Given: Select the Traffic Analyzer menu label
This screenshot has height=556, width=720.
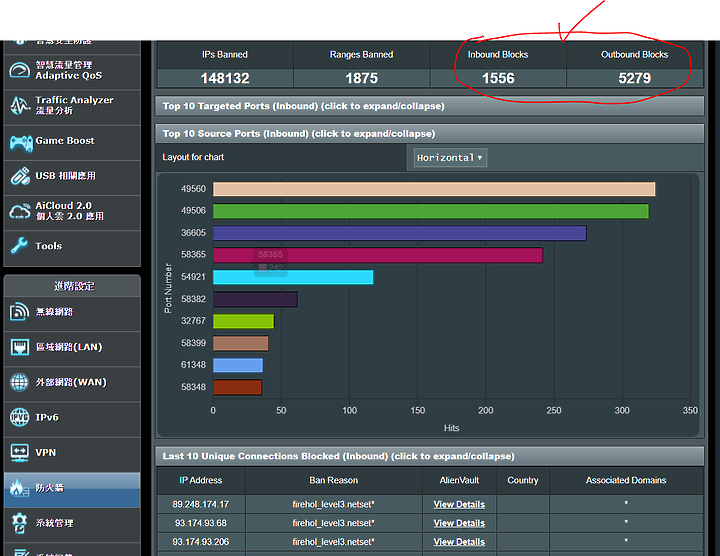Looking at the screenshot, I should click(x=74, y=105).
